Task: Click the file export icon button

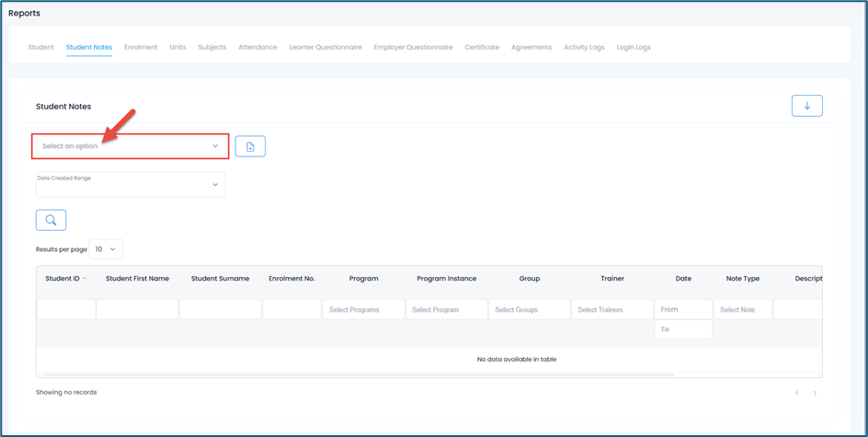Action: [250, 146]
